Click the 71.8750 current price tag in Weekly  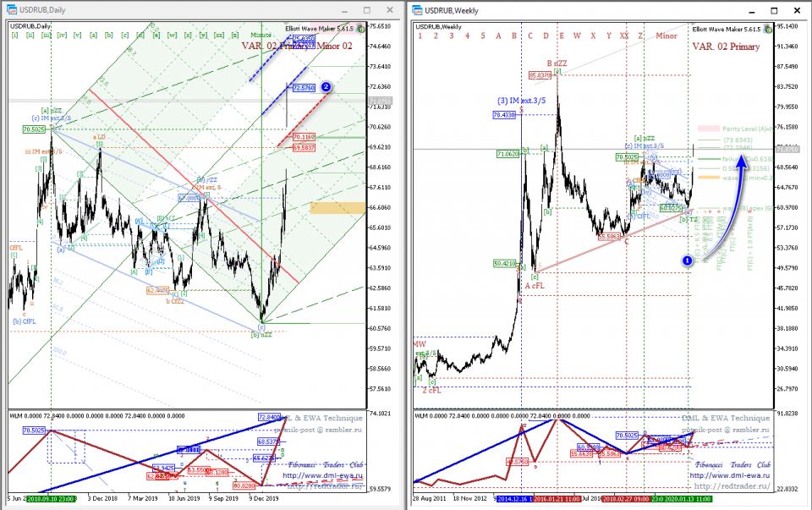(x=787, y=150)
